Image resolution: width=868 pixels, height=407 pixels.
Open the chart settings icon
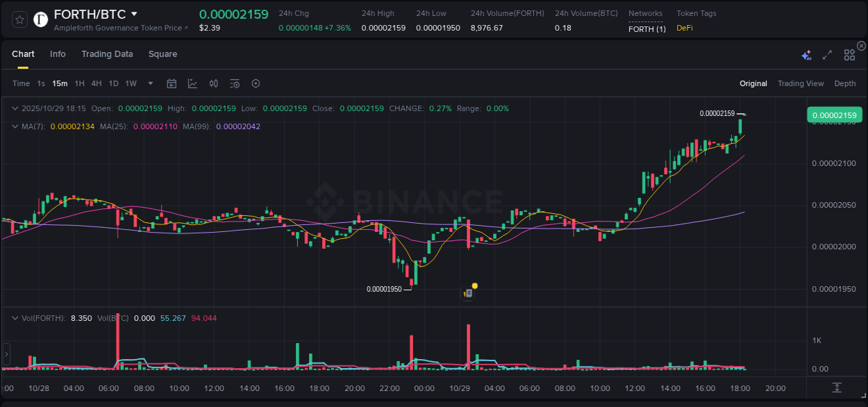256,83
